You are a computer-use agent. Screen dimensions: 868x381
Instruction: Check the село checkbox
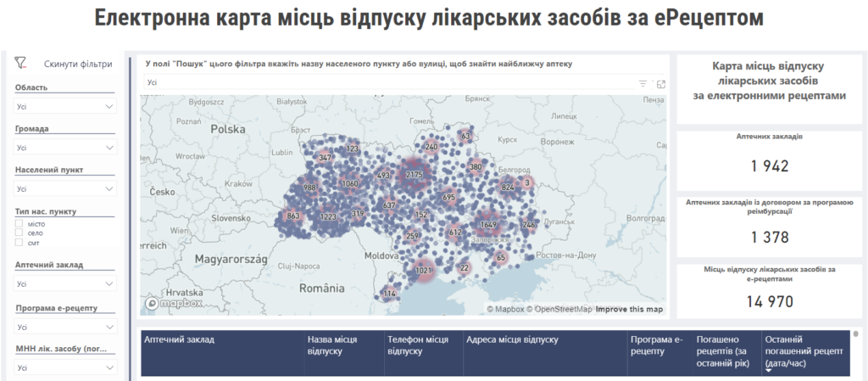pyautogui.click(x=19, y=233)
